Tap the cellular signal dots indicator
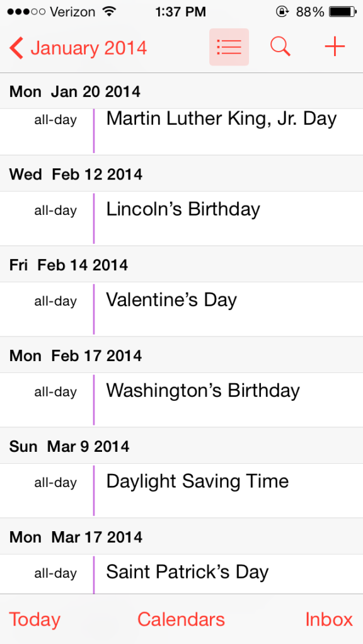This screenshot has height=644, width=363. tap(26, 13)
